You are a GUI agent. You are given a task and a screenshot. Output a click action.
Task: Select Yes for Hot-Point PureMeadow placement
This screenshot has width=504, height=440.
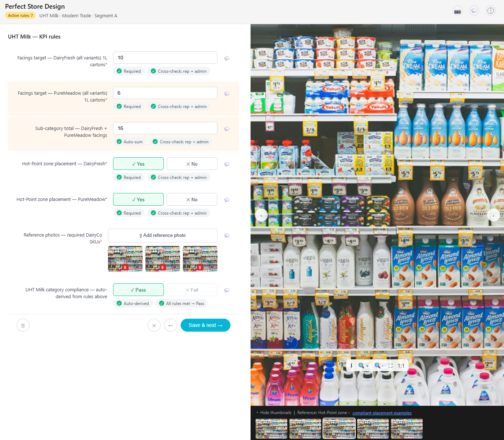coord(138,199)
